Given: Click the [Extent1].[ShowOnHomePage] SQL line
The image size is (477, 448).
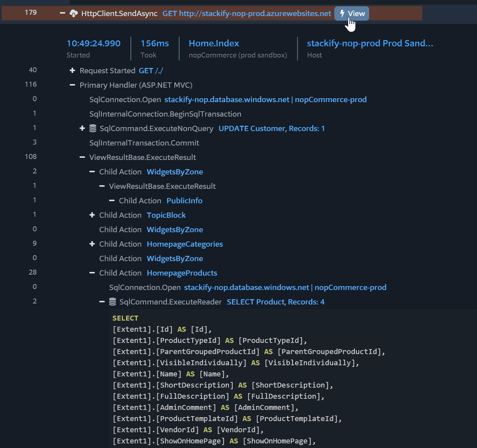Looking at the screenshot, I should click(214, 441).
